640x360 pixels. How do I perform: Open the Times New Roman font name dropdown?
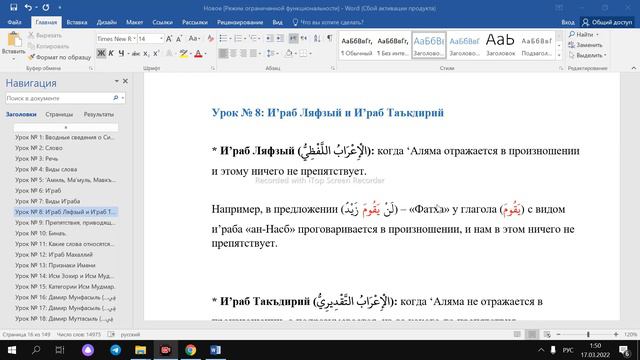point(134,39)
